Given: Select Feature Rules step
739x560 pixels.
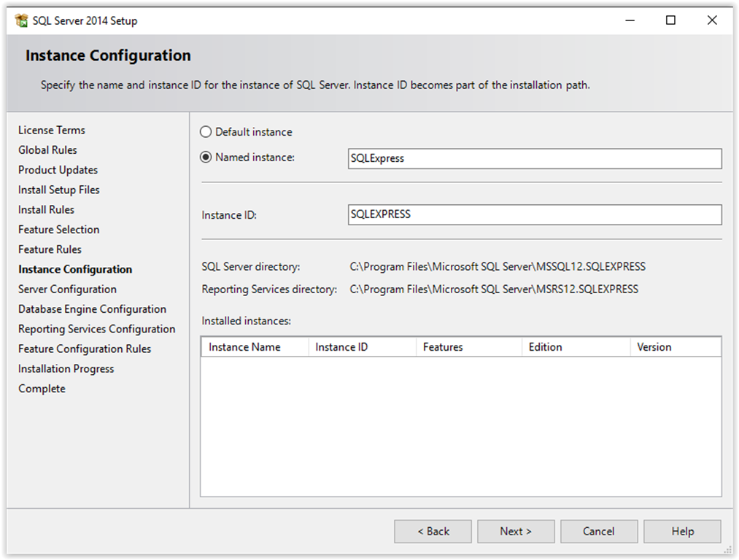Looking at the screenshot, I should pos(50,249).
